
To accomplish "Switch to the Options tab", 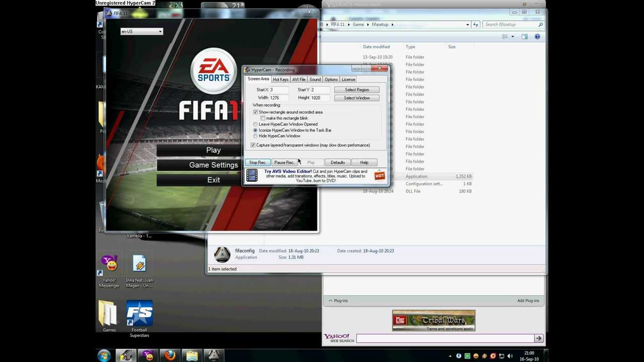I will (x=331, y=79).
